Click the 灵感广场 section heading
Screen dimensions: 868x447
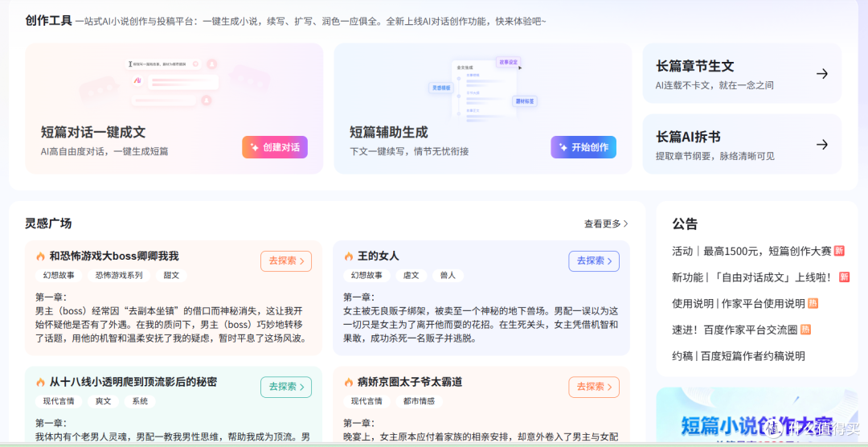48,223
